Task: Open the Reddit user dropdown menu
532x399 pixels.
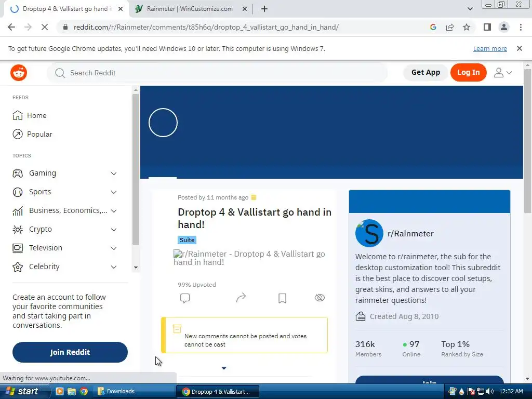Action: (503, 73)
